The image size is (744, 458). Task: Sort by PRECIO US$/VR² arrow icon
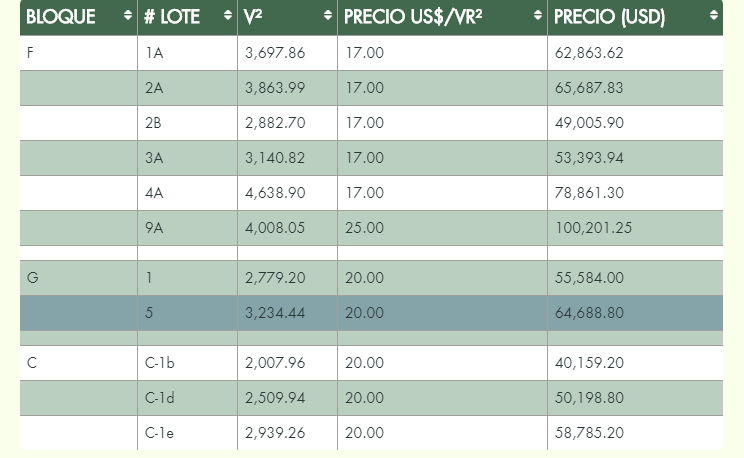coord(538,15)
